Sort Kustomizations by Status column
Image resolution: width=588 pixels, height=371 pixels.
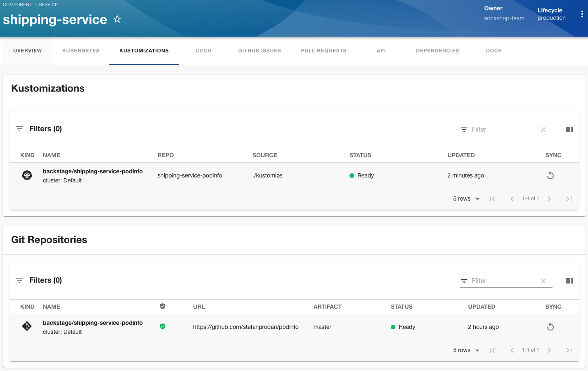(x=360, y=155)
